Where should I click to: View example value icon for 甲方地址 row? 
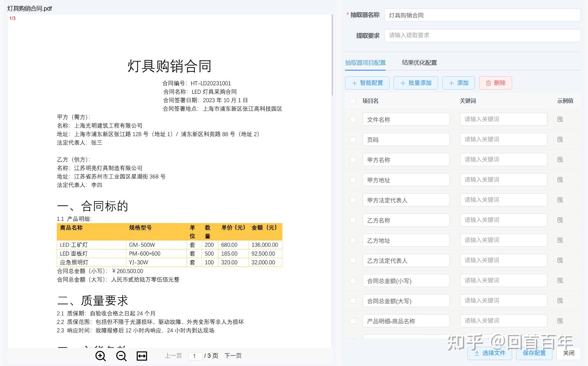pyautogui.click(x=560, y=180)
